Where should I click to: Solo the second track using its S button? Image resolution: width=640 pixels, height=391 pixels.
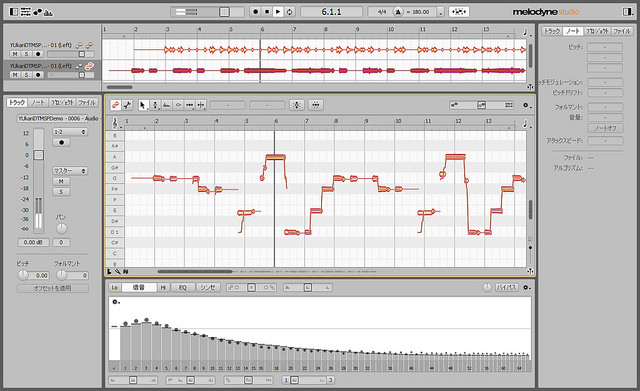(26, 75)
